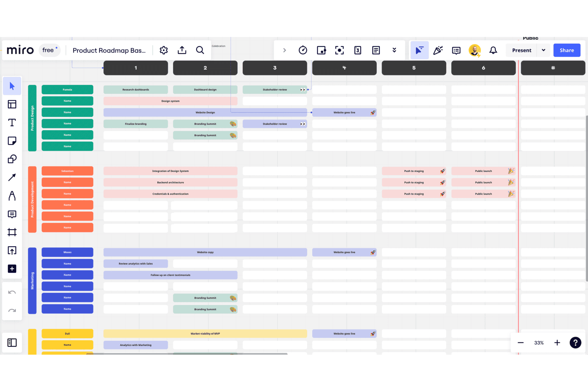Select the cursor tool in left toolbar
Image resolution: width=588 pixels, height=392 pixels.
(12, 86)
